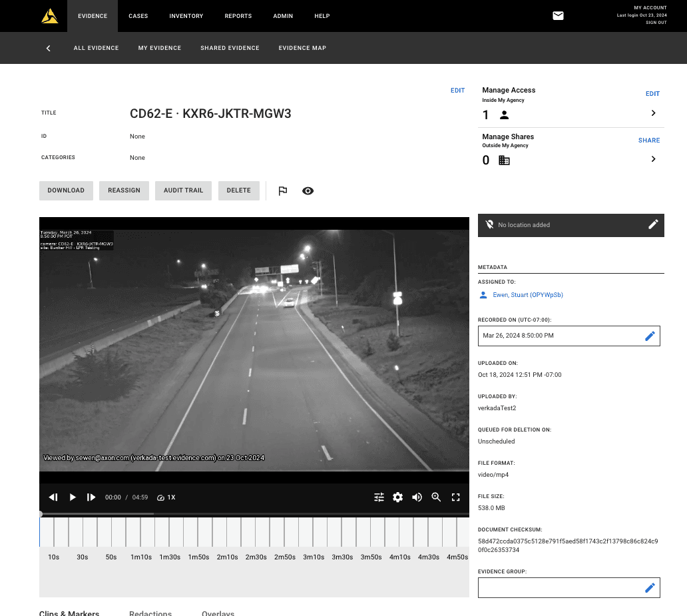Click the video timeline seek bar
The image size is (687, 616).
point(253,513)
